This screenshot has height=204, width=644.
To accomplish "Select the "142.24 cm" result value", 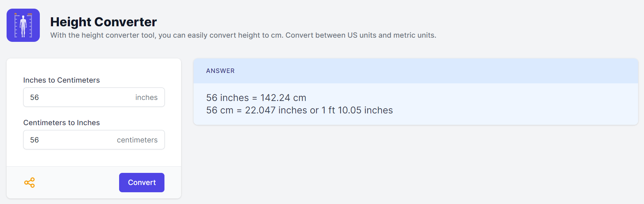I will [x=283, y=98].
